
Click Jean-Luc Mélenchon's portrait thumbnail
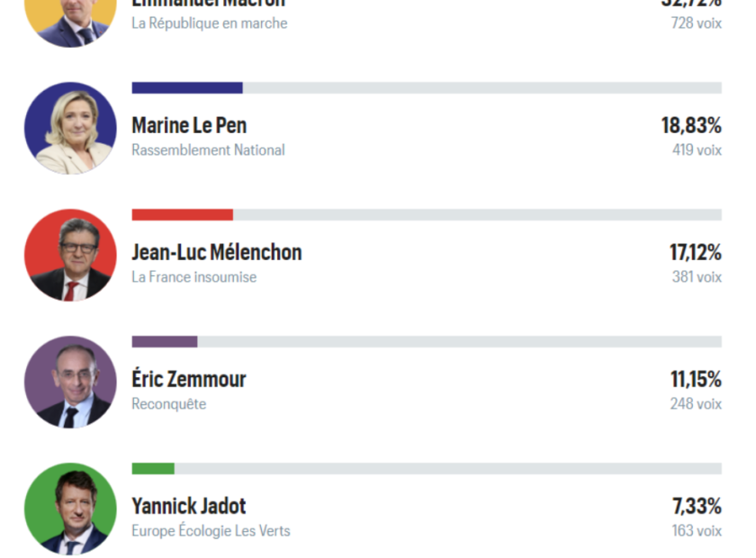point(70,255)
